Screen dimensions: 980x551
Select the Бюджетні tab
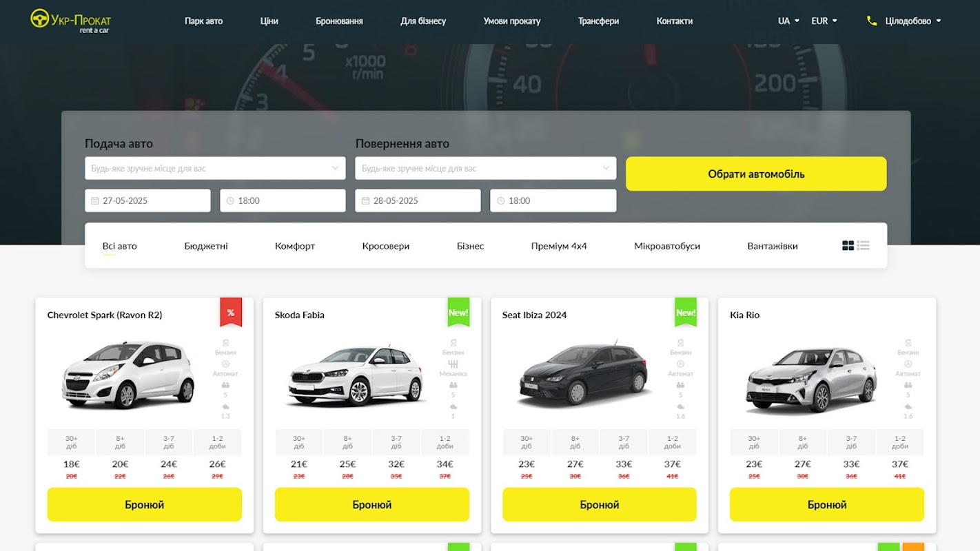coord(206,246)
